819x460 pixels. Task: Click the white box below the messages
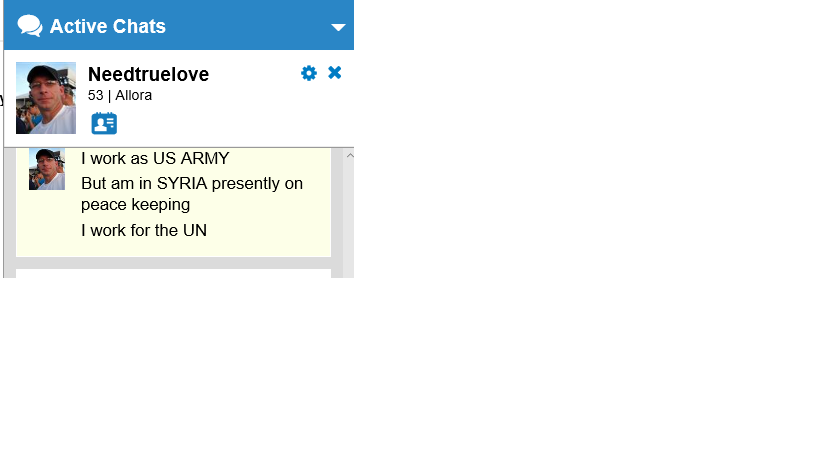coord(173,274)
